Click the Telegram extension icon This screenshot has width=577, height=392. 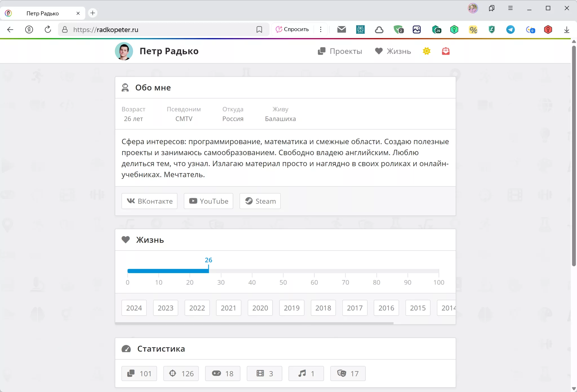click(511, 29)
